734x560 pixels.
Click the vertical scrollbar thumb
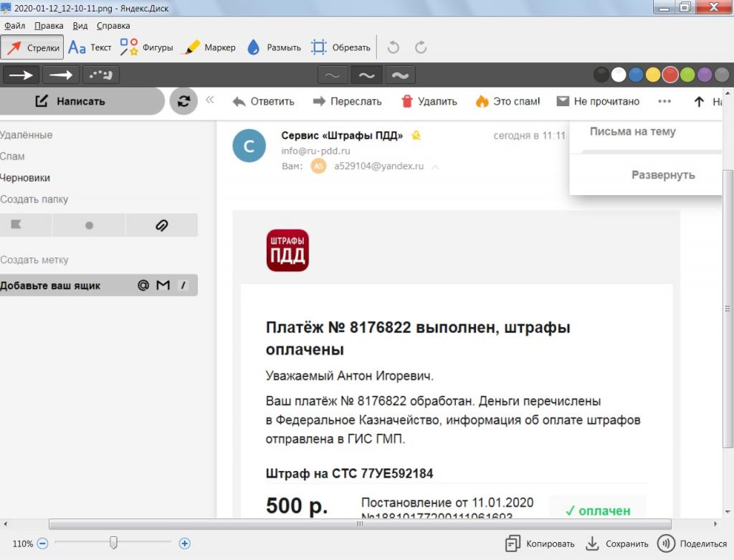(x=728, y=308)
